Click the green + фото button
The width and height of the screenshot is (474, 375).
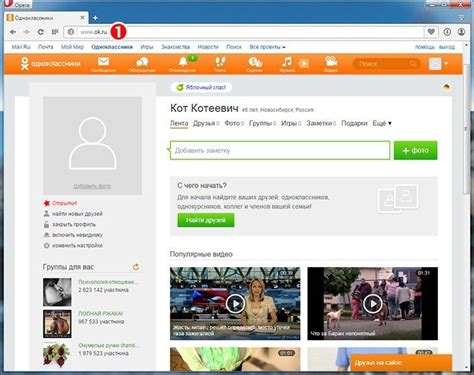pos(415,150)
